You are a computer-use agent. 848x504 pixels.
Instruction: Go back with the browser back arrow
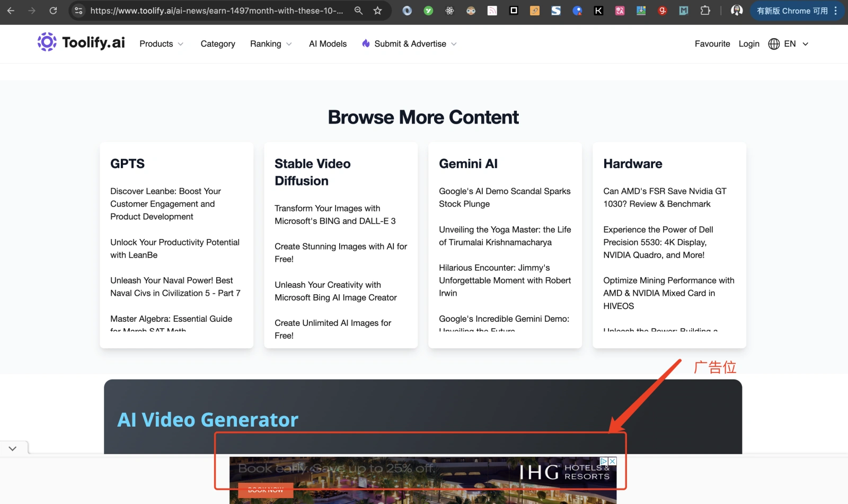click(x=11, y=11)
